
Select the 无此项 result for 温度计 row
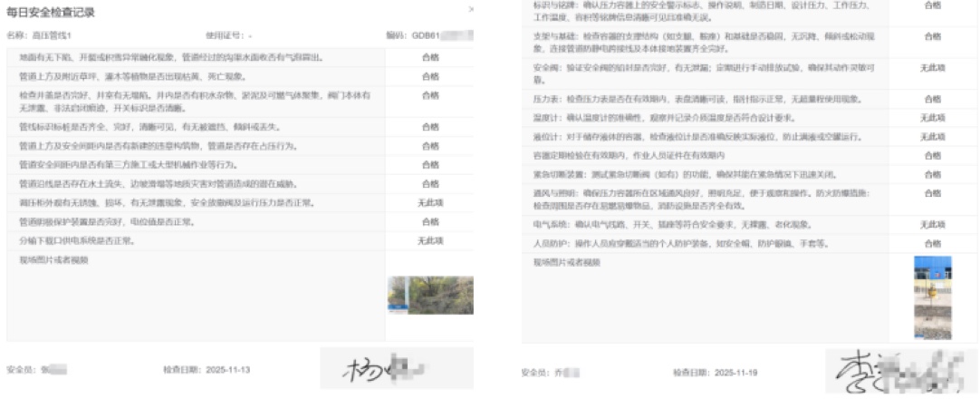click(x=932, y=118)
